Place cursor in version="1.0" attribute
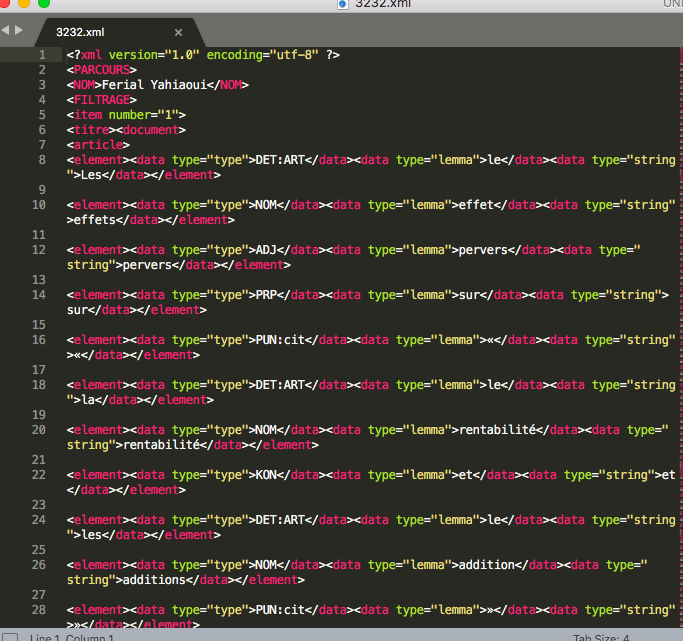683x641 pixels. 154,55
